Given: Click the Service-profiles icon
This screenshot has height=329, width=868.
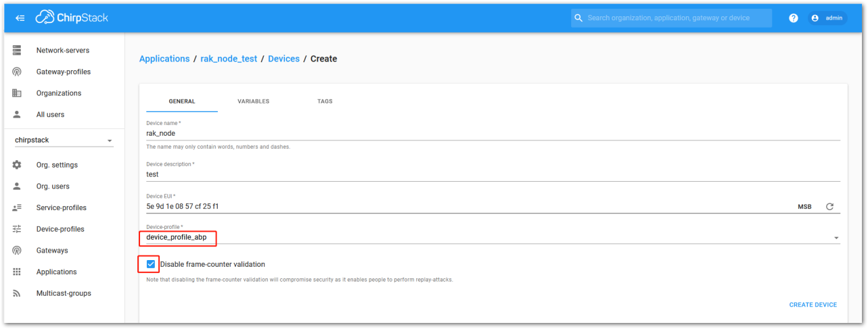Looking at the screenshot, I should tap(17, 207).
